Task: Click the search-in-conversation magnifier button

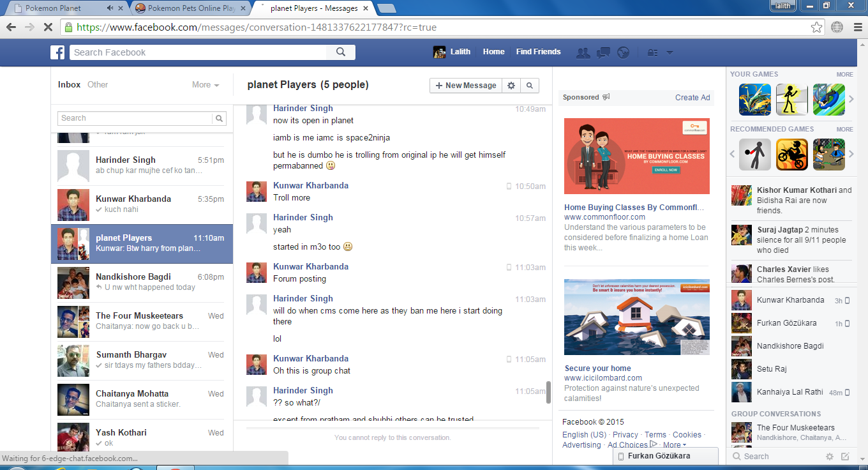Action: 530,86
